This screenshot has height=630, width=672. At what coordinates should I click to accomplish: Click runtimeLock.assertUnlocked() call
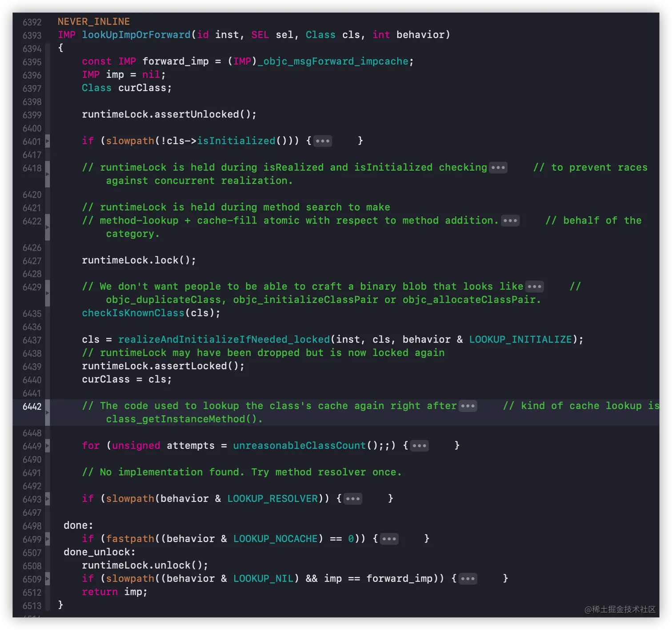click(x=169, y=115)
